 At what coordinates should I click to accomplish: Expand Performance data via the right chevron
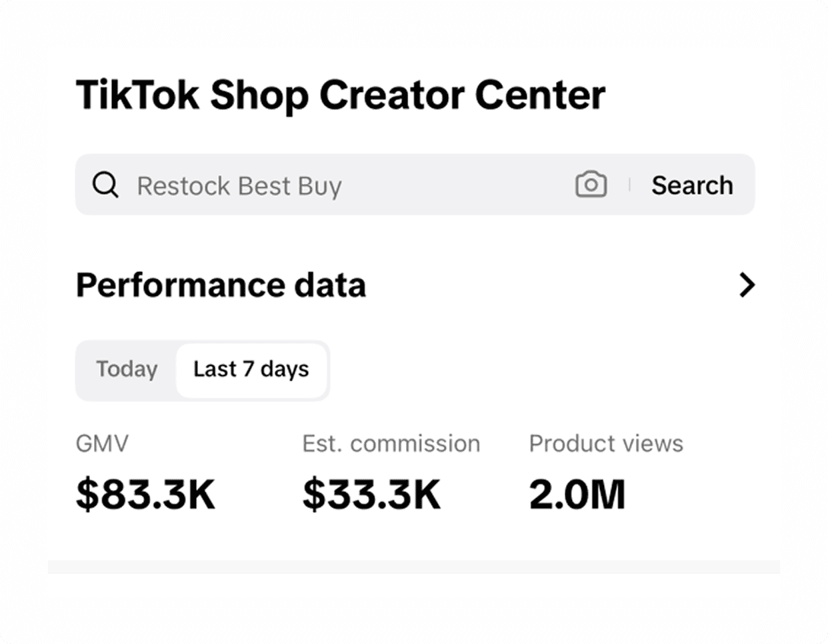(x=747, y=285)
